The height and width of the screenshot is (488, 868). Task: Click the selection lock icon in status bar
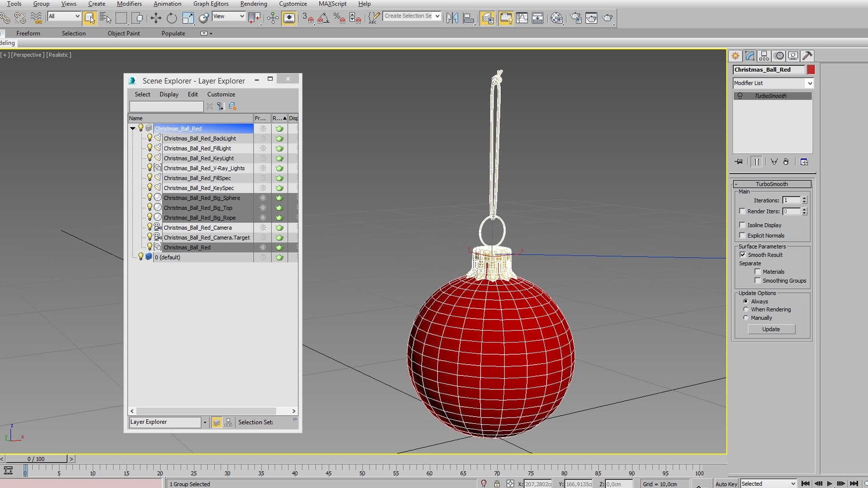497,483
